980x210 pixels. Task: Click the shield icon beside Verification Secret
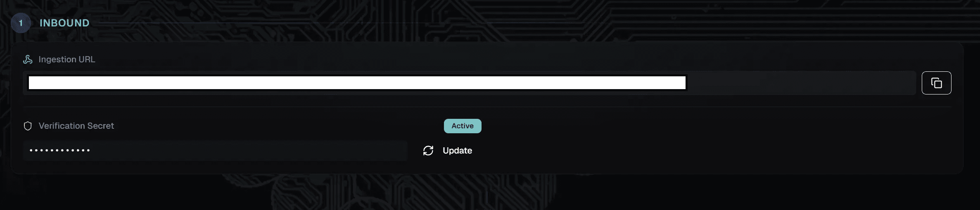28,126
